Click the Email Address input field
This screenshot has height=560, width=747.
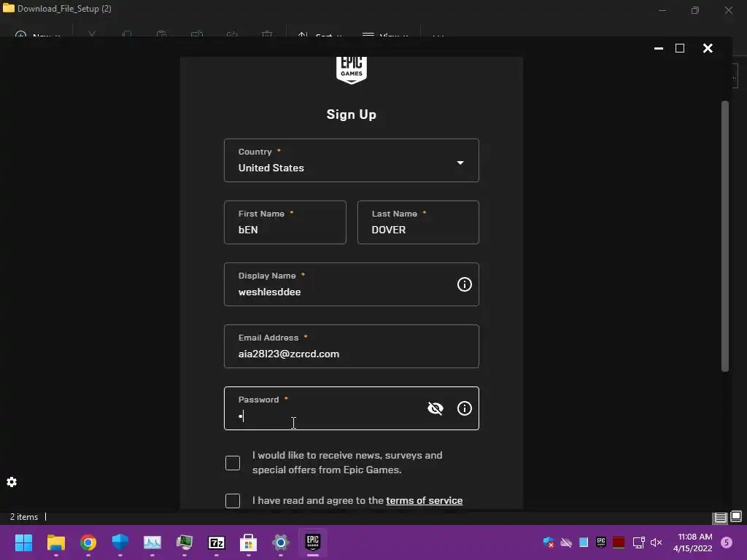click(x=351, y=346)
